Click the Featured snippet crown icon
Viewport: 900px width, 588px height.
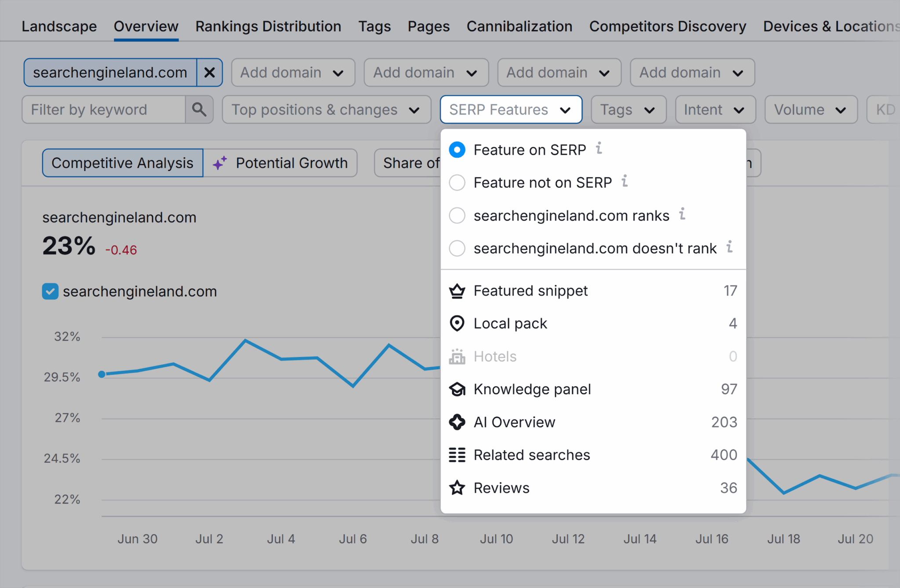(x=457, y=290)
